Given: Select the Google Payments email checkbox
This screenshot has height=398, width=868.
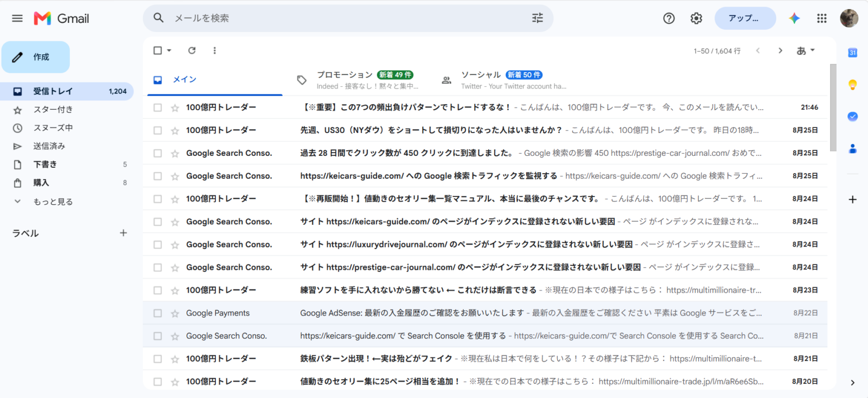Looking at the screenshot, I should click(x=158, y=313).
